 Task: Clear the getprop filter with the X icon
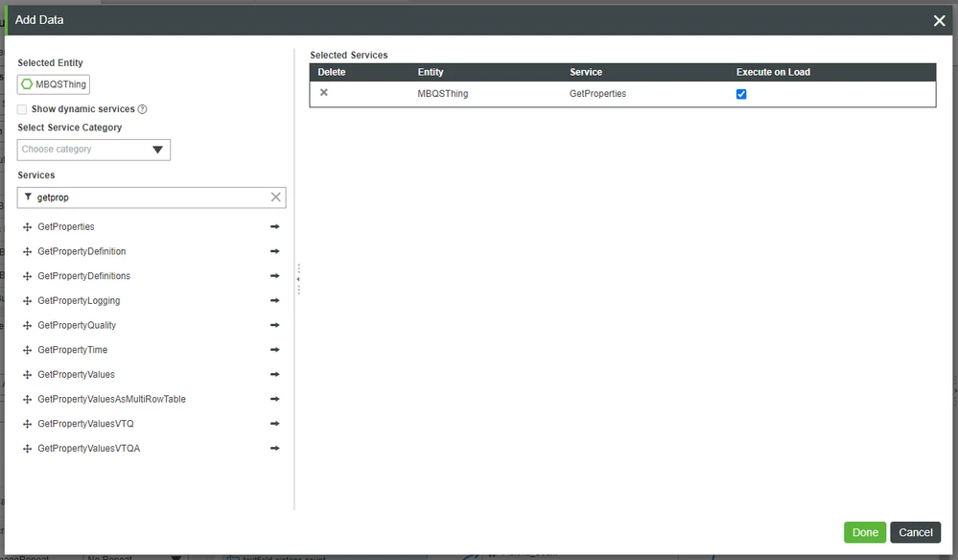point(275,197)
